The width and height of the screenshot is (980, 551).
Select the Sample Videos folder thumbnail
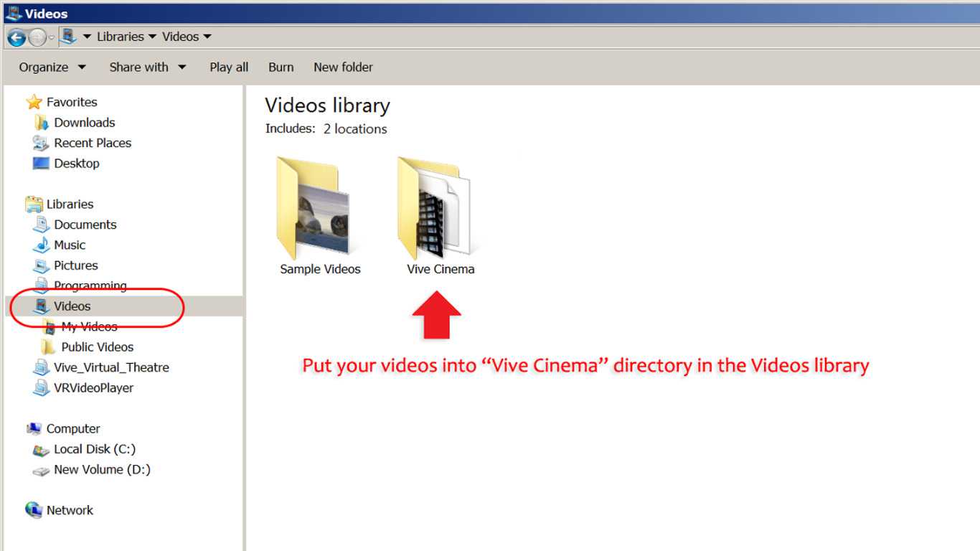pos(313,208)
